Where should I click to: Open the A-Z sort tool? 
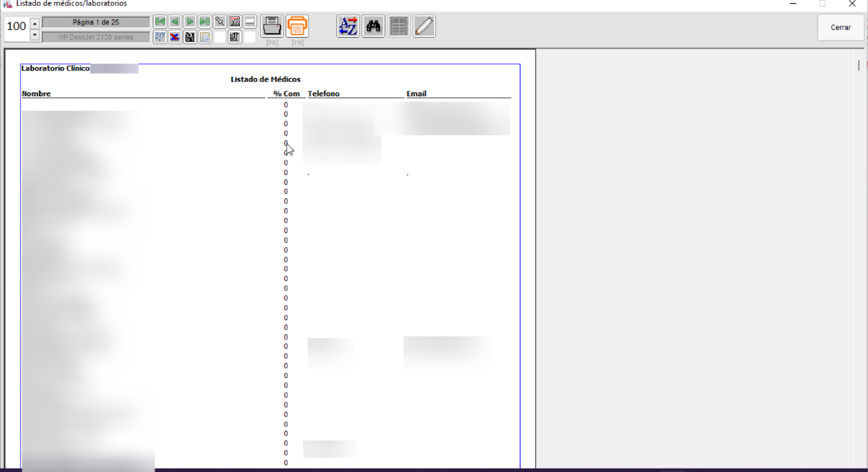348,26
